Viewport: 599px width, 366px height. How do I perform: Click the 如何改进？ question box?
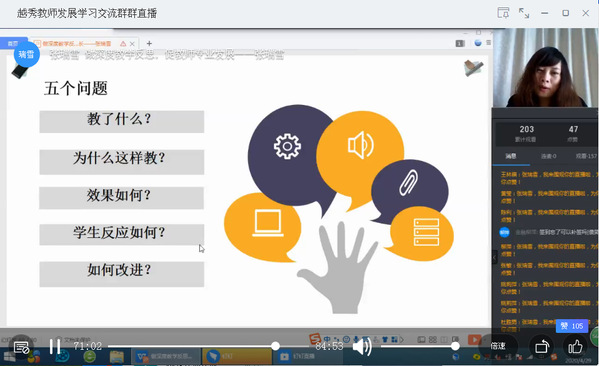(x=121, y=274)
